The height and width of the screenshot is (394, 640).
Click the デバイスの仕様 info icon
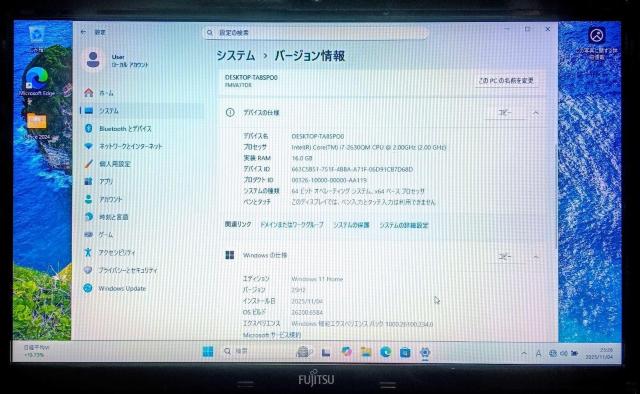pyautogui.click(x=230, y=112)
